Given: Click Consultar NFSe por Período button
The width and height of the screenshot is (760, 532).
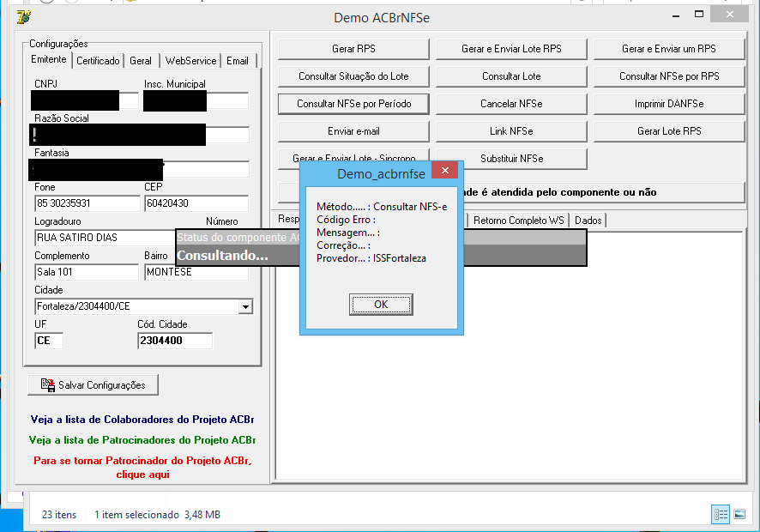Looking at the screenshot, I should click(x=353, y=104).
